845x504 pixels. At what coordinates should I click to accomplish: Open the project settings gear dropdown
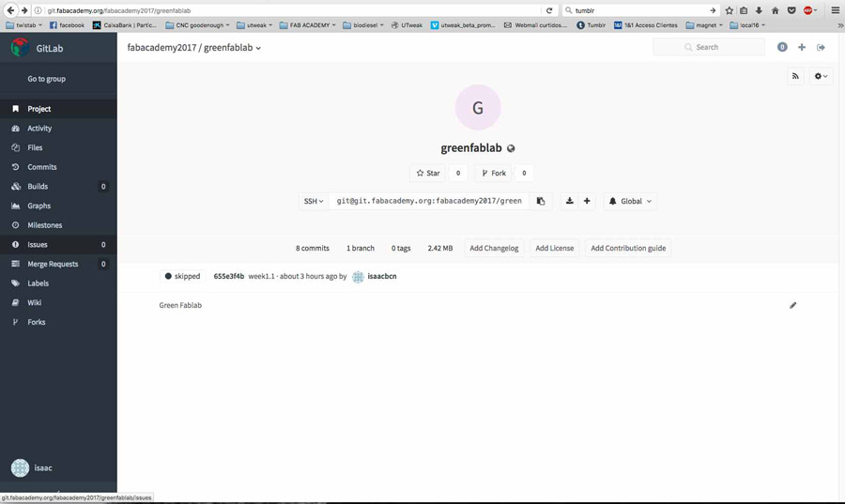[821, 76]
